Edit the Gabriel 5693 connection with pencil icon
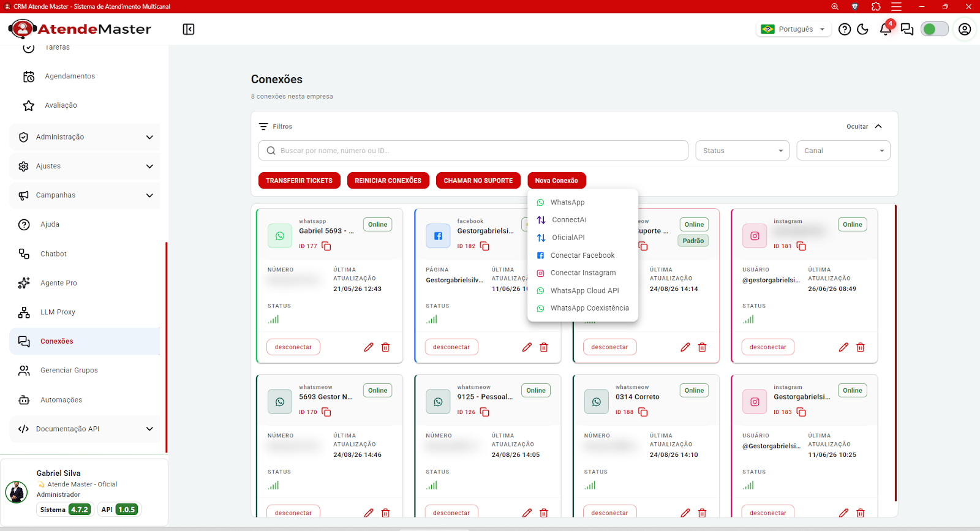The width and height of the screenshot is (980, 531). [x=369, y=347]
